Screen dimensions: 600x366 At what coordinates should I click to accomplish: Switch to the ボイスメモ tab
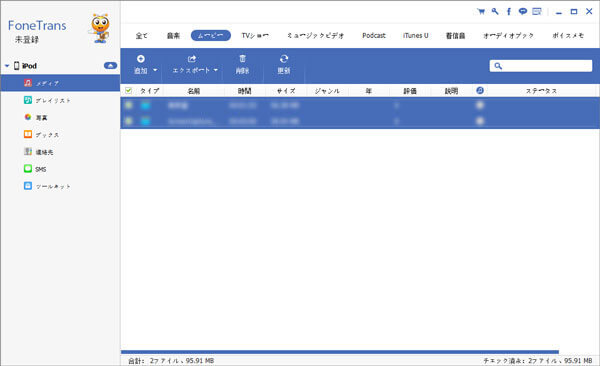(568, 36)
